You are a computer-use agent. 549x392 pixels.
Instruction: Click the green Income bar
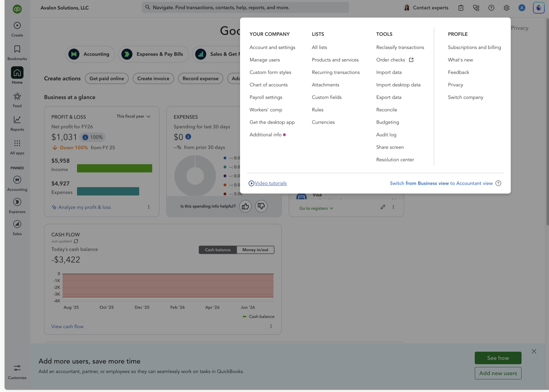coord(115,168)
